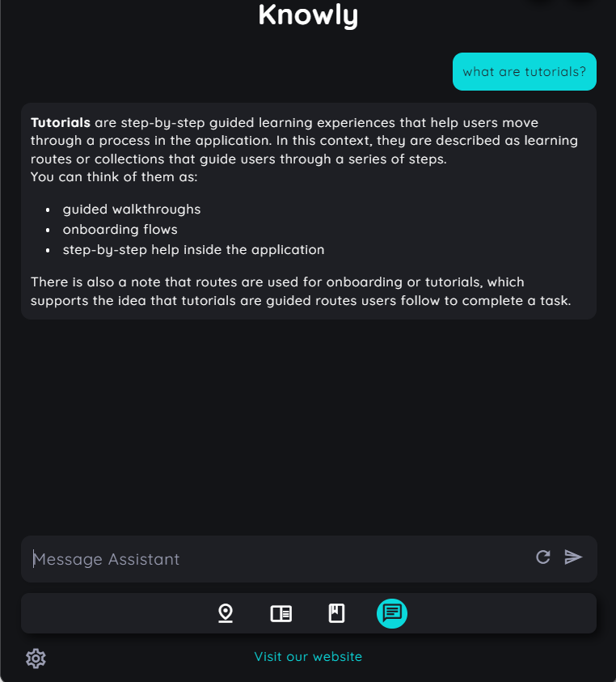Screen dimensions: 616x682
Task: Click the empty chat area below the reply
Action: coord(308,426)
